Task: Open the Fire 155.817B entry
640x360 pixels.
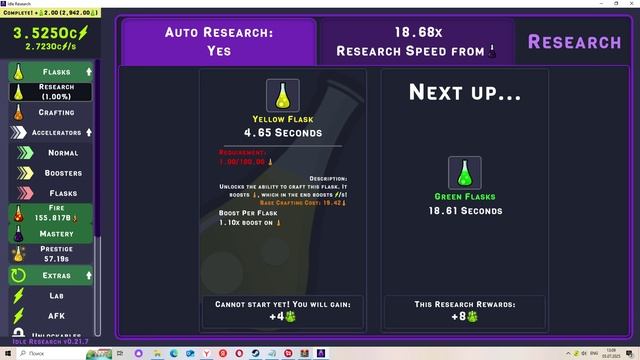Action: (x=51, y=213)
